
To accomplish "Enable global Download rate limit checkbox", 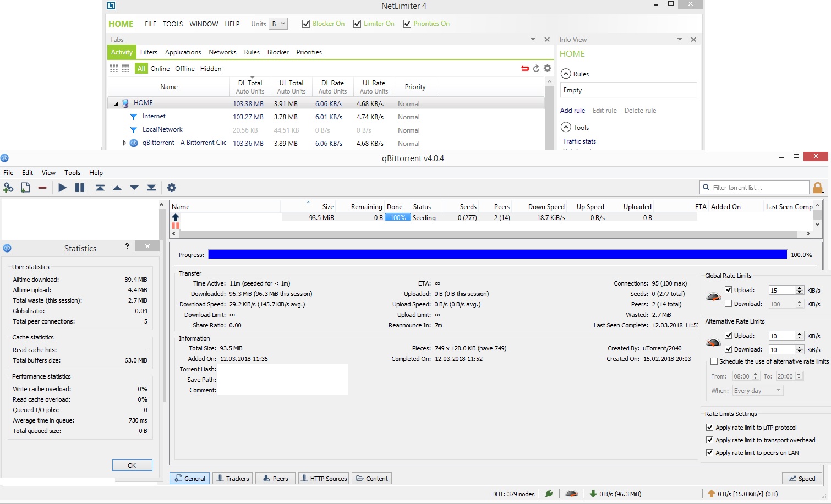I will click(729, 304).
